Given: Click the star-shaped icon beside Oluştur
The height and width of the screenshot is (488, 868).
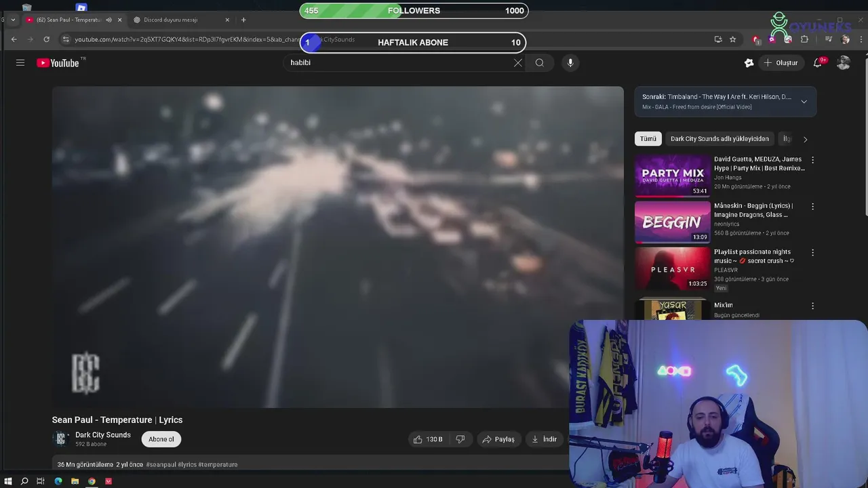Looking at the screenshot, I should click(749, 62).
